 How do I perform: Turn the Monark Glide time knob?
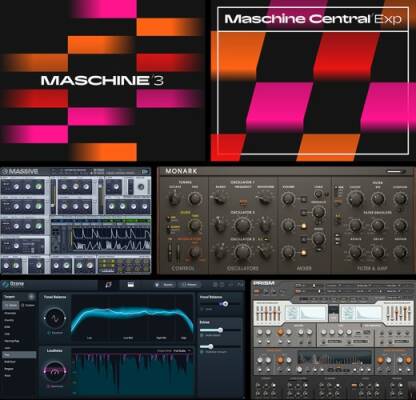tap(195, 225)
